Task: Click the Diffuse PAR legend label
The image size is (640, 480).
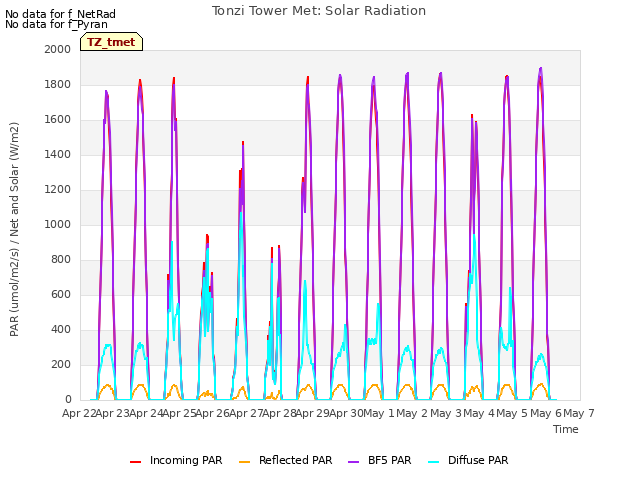Action: [x=478, y=460]
